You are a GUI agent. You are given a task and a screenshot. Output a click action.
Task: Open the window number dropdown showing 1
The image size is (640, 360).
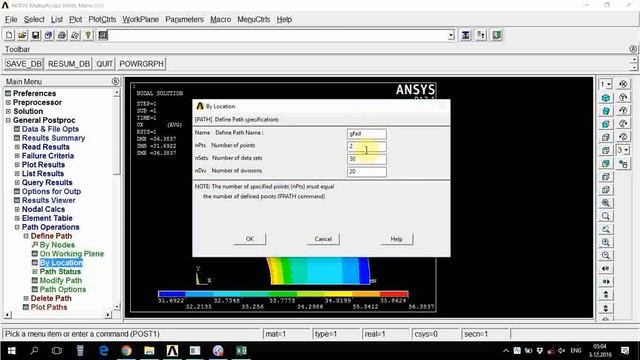(605, 84)
